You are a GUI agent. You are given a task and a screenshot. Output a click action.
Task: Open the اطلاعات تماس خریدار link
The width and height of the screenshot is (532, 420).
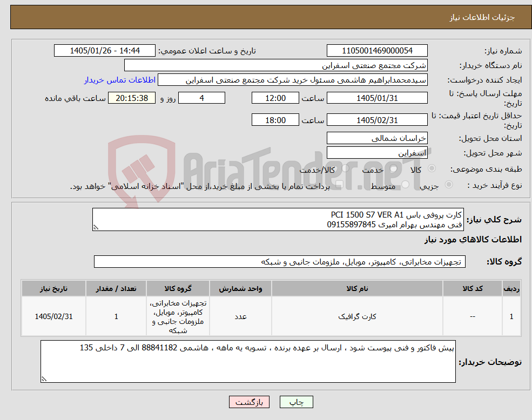(x=120, y=80)
